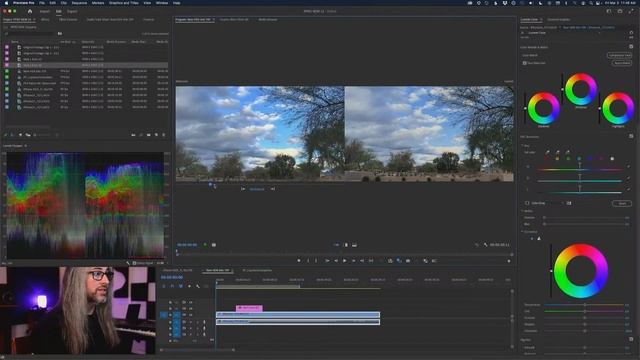Toggle the Lumetri Color fx bypass
This screenshot has width=640, height=360.
click(522, 33)
